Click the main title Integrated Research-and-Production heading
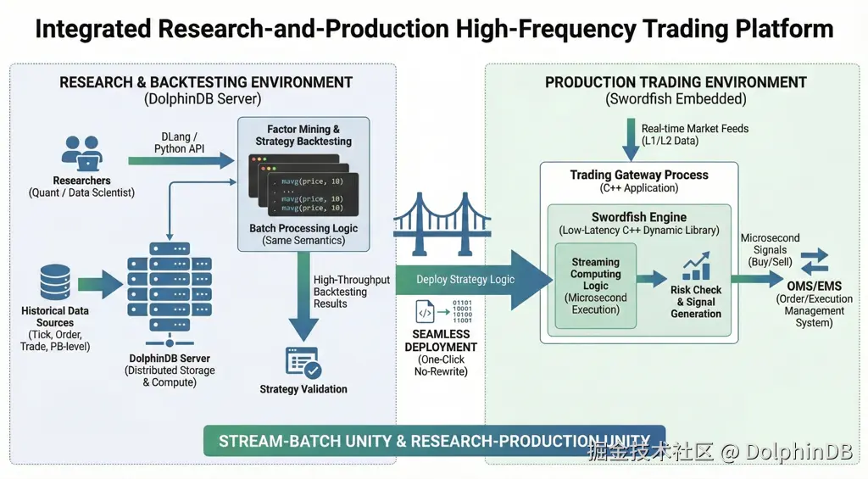The height and width of the screenshot is (479, 868). [x=435, y=29]
